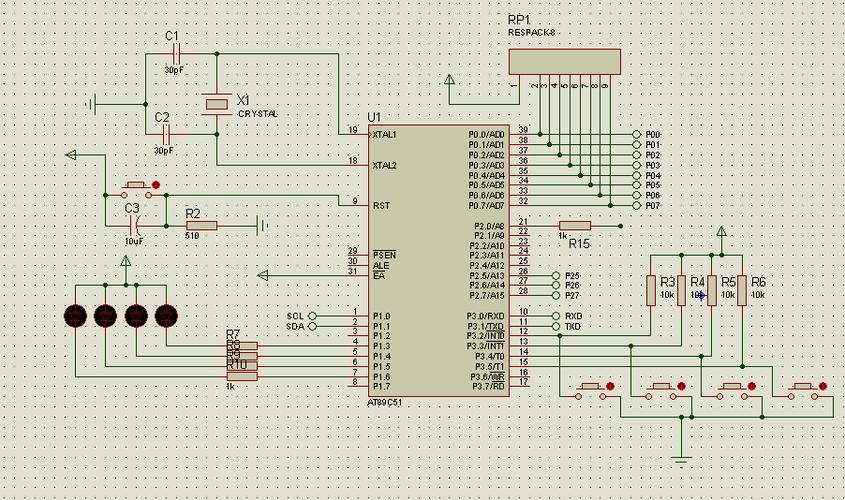Select the TXD terminal

[556, 327]
